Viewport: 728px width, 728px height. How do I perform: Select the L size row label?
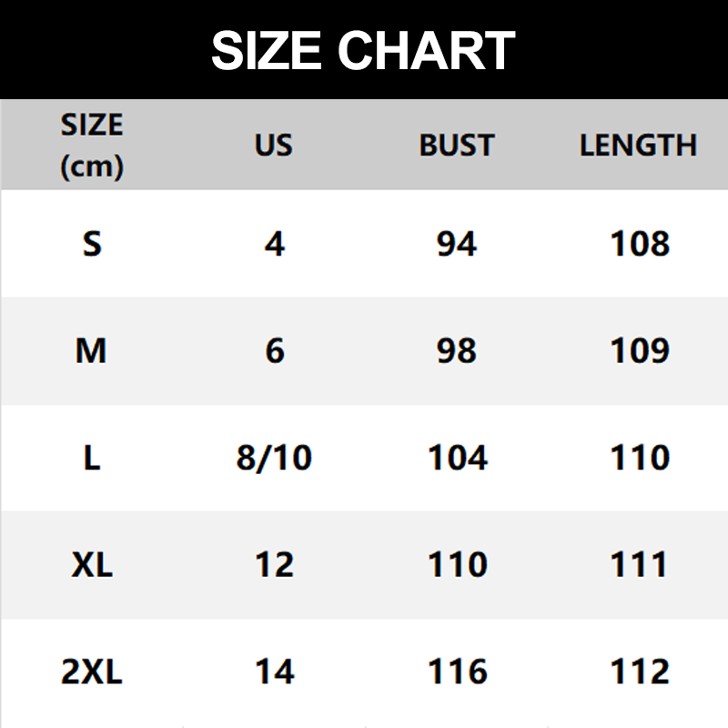coord(92,458)
